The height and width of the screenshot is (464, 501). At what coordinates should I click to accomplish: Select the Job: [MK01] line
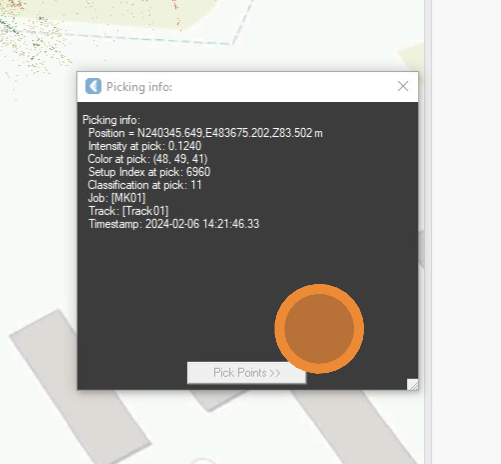117,198
